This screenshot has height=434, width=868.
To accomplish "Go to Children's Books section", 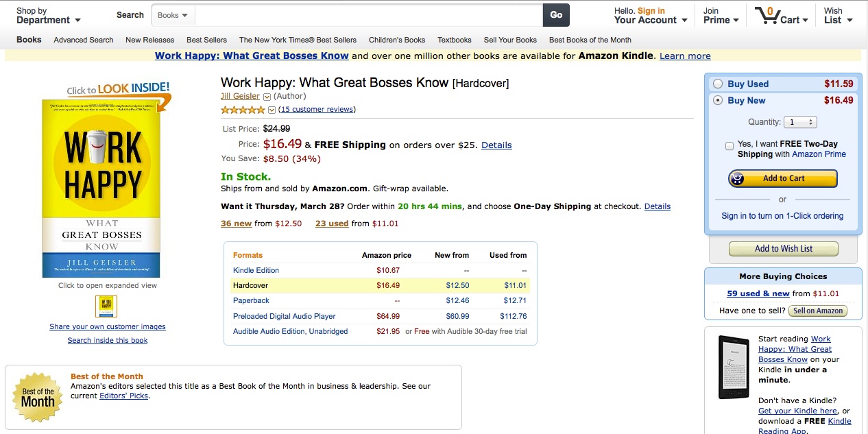I will coord(396,40).
